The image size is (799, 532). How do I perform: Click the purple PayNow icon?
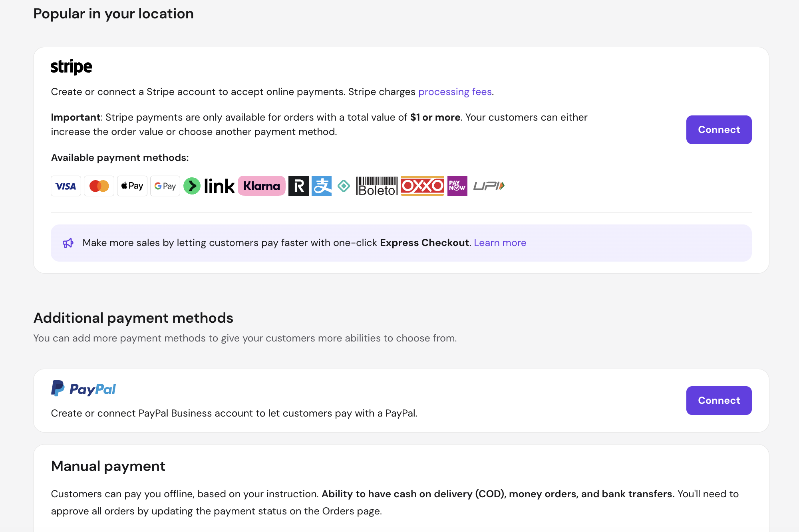457,186
